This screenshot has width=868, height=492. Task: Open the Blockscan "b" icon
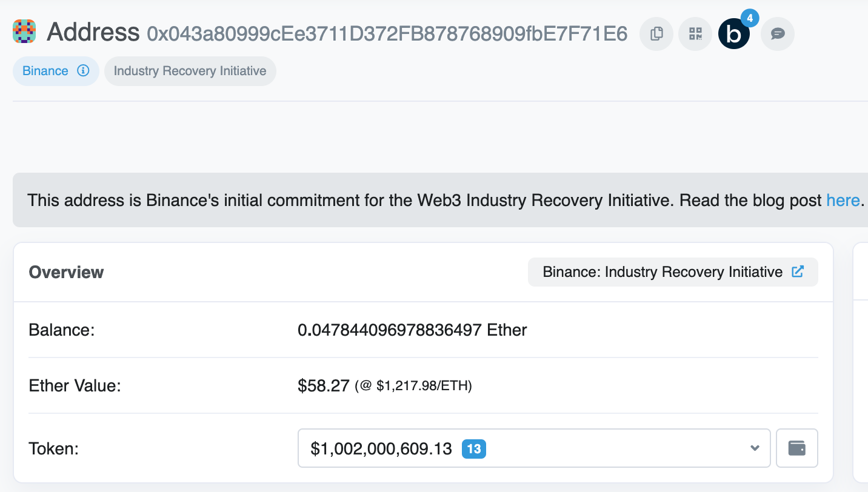click(x=733, y=35)
